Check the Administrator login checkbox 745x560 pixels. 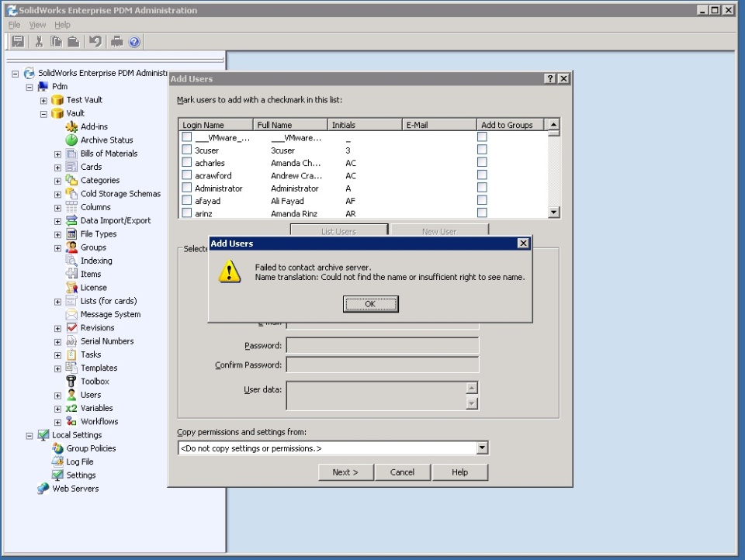(187, 188)
